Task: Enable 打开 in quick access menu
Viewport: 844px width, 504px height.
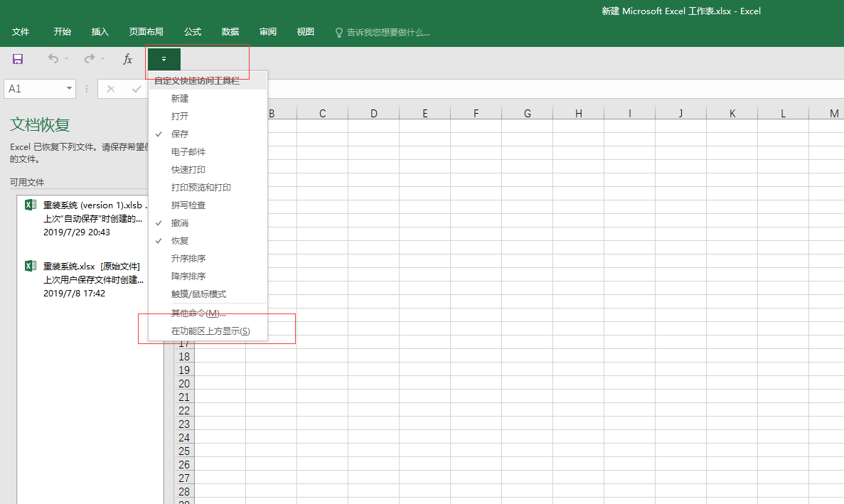Action: point(208,116)
